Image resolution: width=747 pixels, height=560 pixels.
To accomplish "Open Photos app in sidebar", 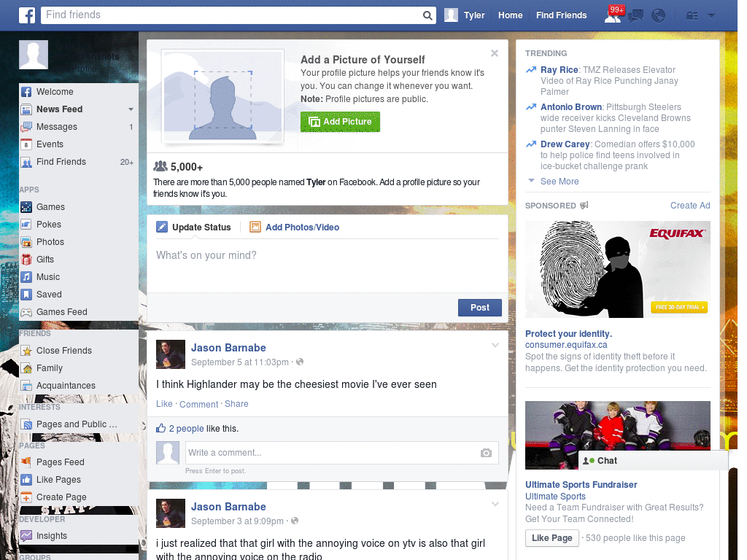I will coord(79,242).
